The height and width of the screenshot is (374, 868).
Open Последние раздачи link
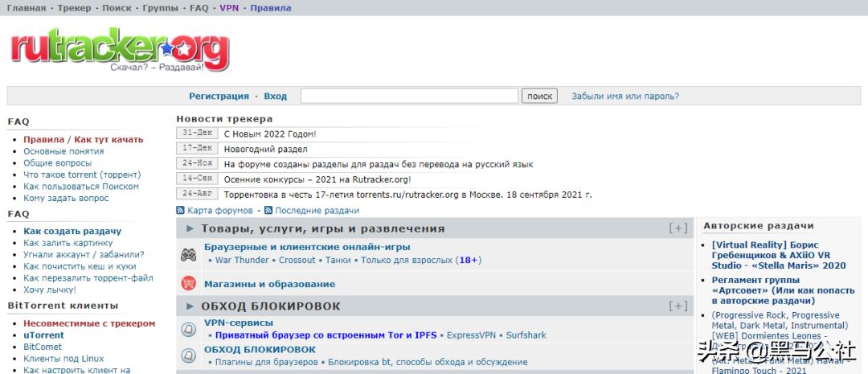click(317, 211)
